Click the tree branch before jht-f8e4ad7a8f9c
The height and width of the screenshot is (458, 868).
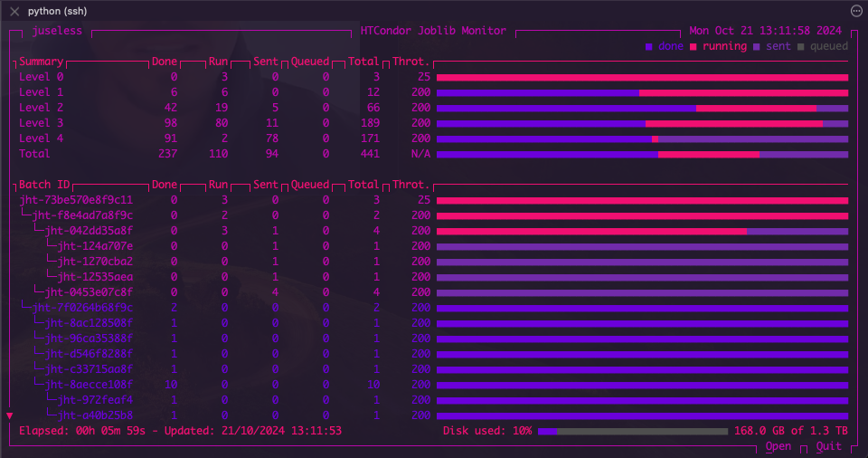tap(25, 214)
